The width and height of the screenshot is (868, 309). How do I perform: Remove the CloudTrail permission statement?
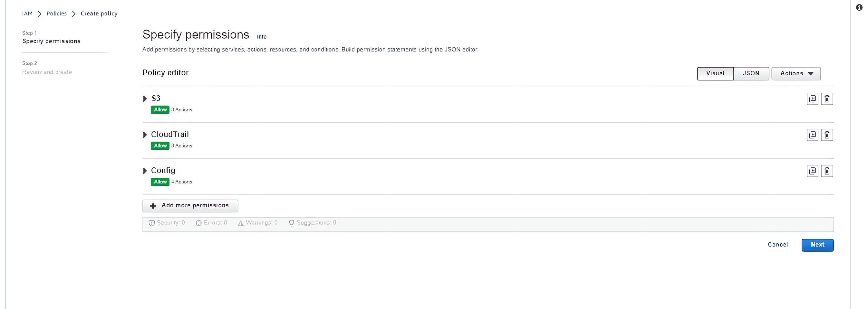pos(826,135)
